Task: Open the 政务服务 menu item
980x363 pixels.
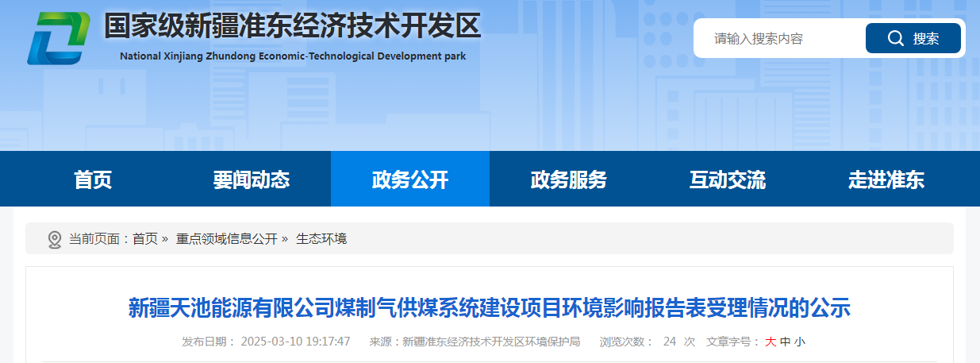Action: coord(568,180)
